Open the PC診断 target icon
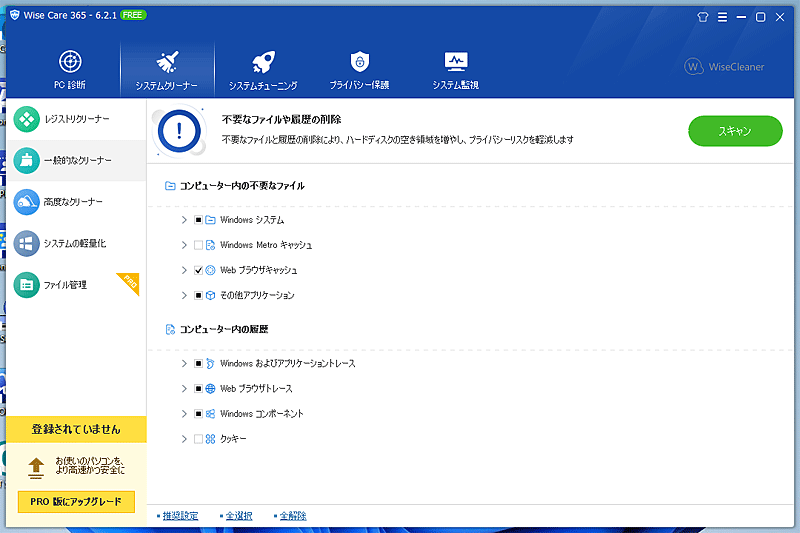Image resolution: width=800 pixels, height=533 pixels. pos(70,62)
